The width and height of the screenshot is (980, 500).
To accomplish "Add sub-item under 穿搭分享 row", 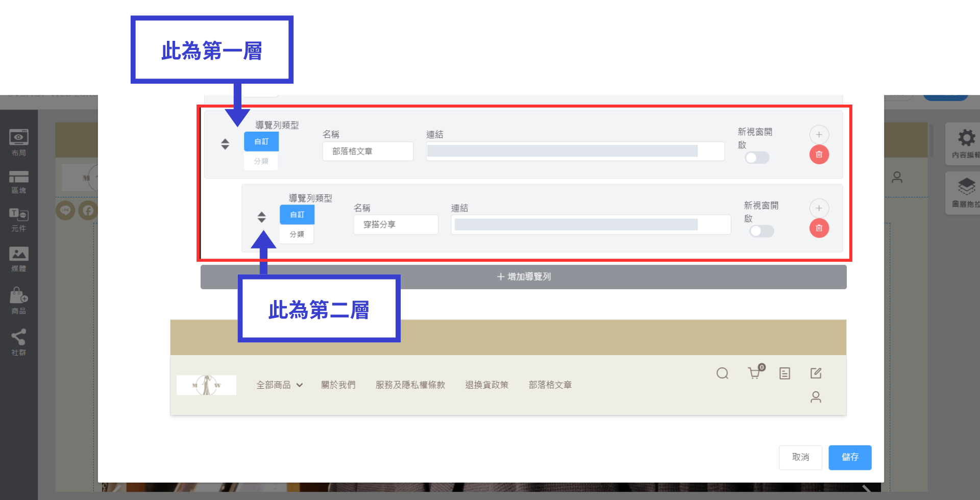I will pyautogui.click(x=819, y=208).
